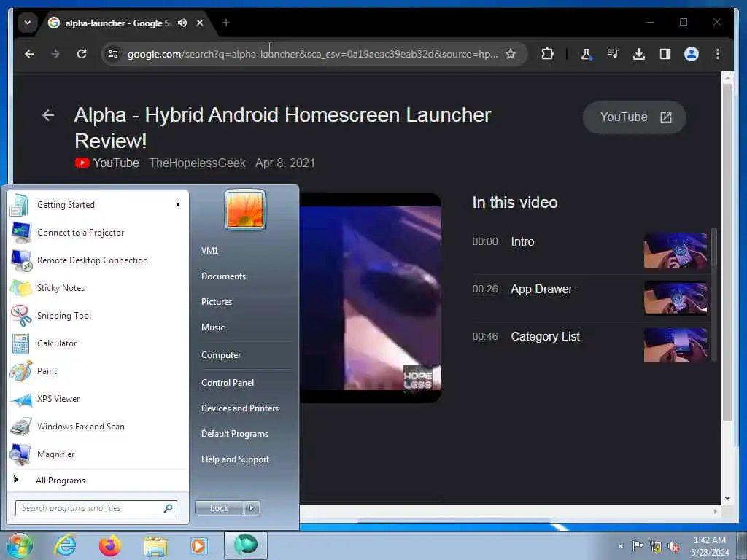Open Chrome Labs flask icon

586,54
